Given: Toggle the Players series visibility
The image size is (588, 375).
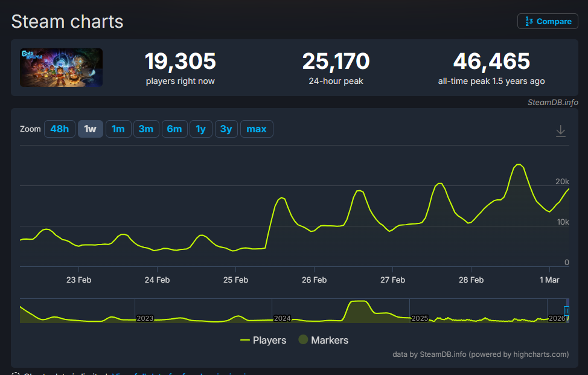Looking at the screenshot, I should [264, 340].
